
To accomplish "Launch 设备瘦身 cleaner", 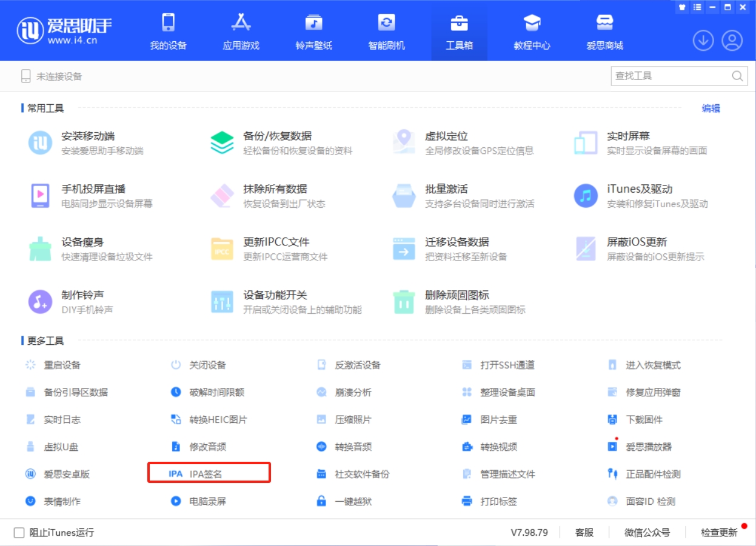I will click(90, 248).
